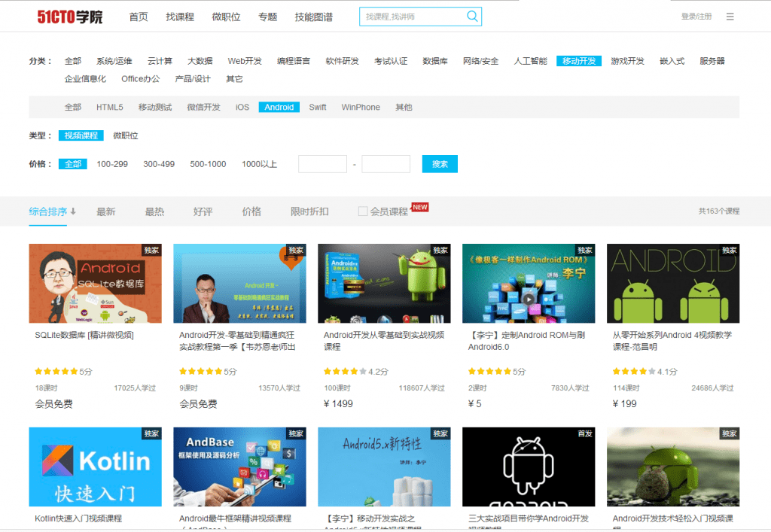Select the 100-299 price range filter
Image resolution: width=771 pixels, height=532 pixels.
point(111,163)
